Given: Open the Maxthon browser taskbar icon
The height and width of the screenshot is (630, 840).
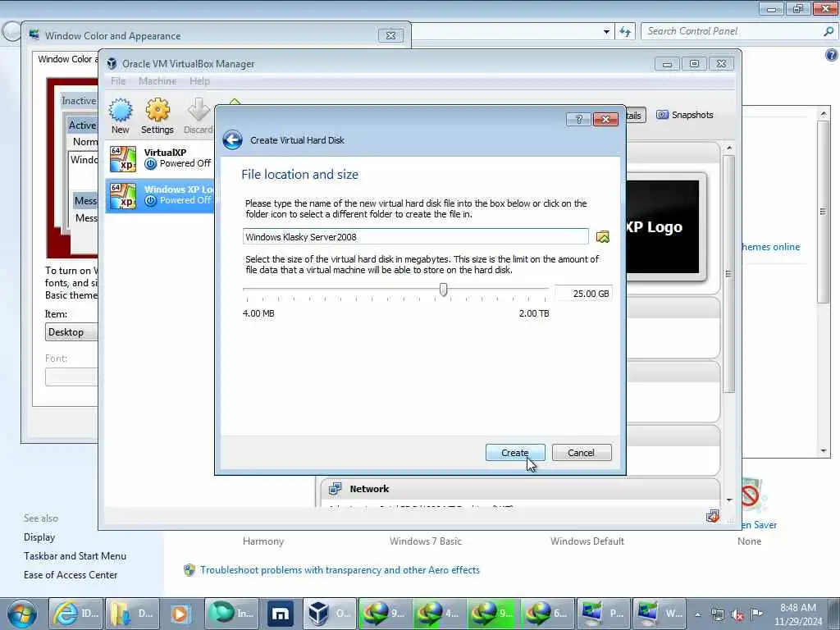Looking at the screenshot, I should (x=281, y=614).
